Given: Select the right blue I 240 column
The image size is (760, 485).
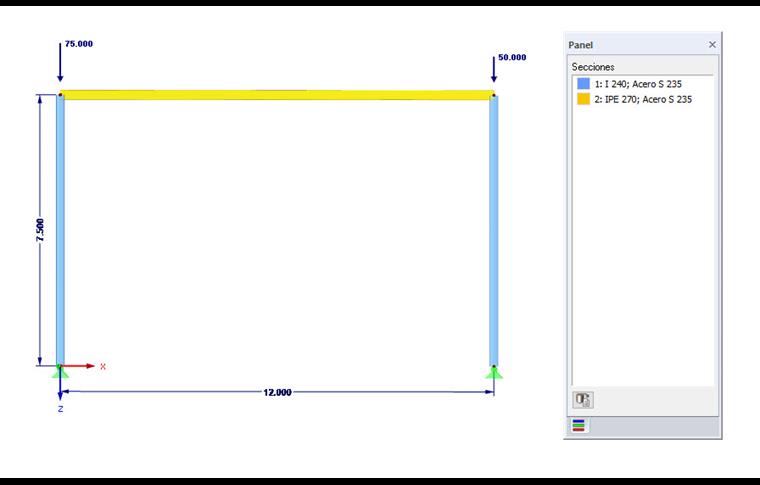Looking at the screenshot, I should pos(493,230).
